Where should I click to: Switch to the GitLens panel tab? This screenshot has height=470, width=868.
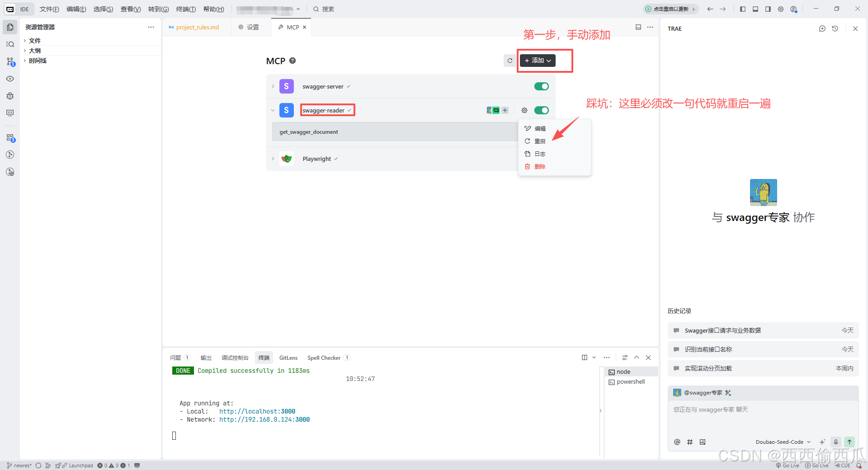pyautogui.click(x=288, y=357)
